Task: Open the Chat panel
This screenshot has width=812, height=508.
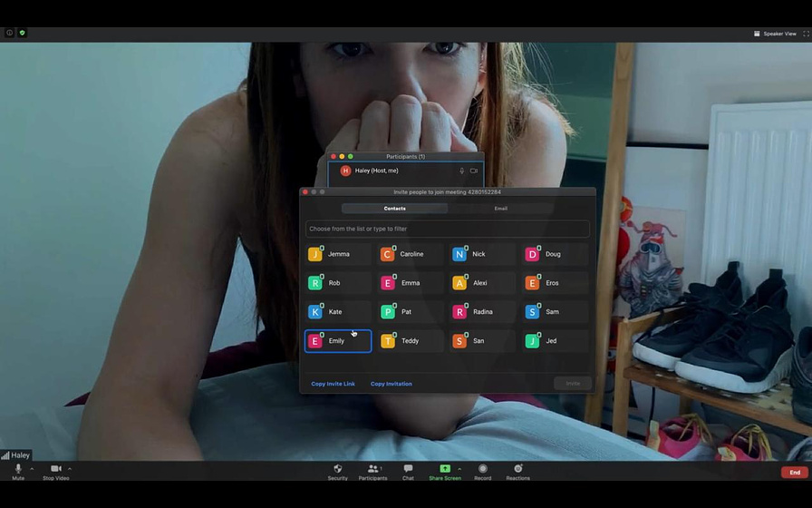Action: click(408, 470)
